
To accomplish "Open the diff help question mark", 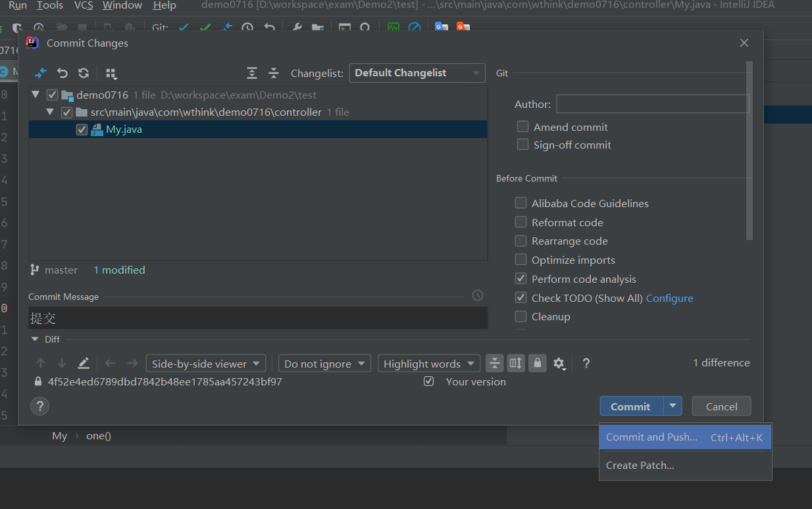I will [x=586, y=363].
